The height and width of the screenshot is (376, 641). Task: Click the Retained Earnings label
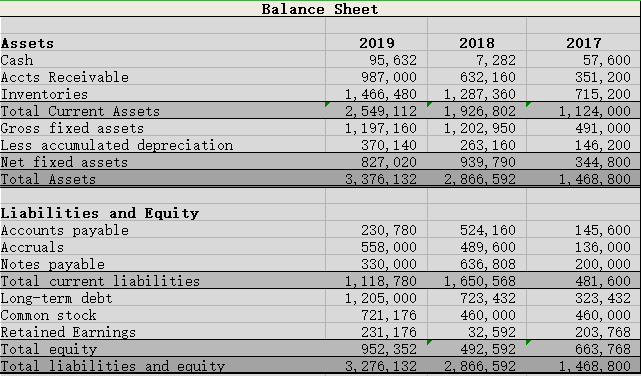pos(68,332)
